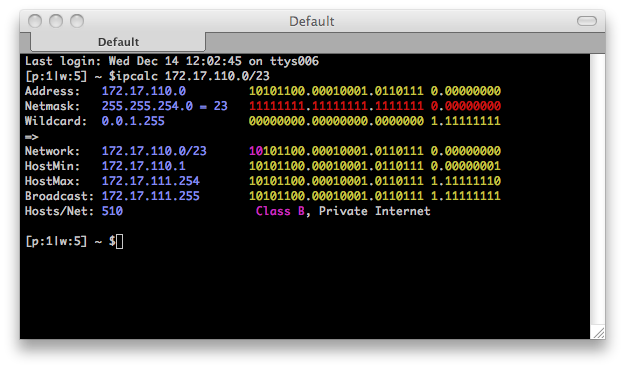The image size is (625, 369).
Task: Click the terminal cursor at prompt
Action: coord(119,241)
